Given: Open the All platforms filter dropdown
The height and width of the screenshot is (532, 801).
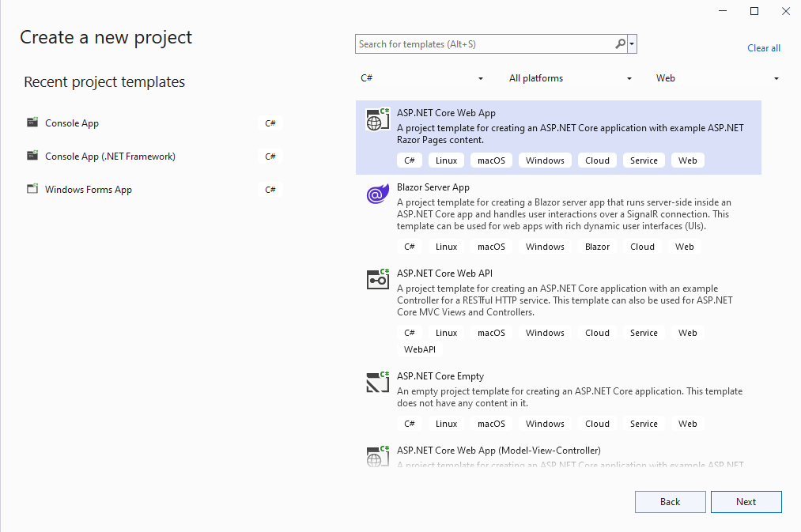Looking at the screenshot, I should pos(570,78).
